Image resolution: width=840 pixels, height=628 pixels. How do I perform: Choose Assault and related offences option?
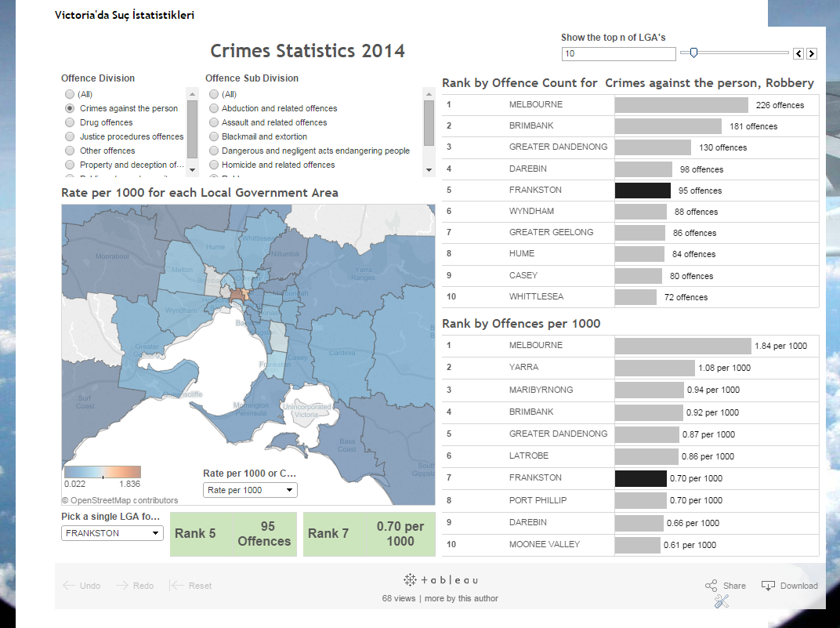coord(213,122)
